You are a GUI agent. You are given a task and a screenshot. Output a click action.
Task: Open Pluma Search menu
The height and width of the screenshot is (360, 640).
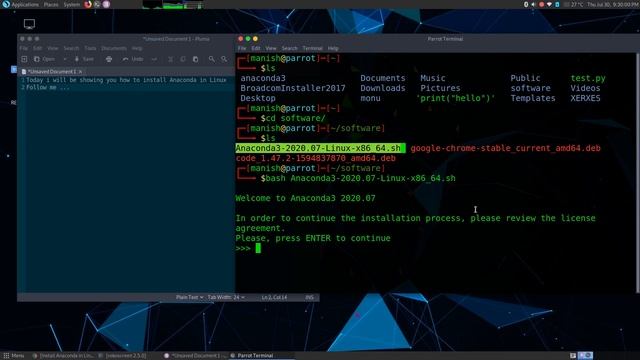[x=71, y=48]
